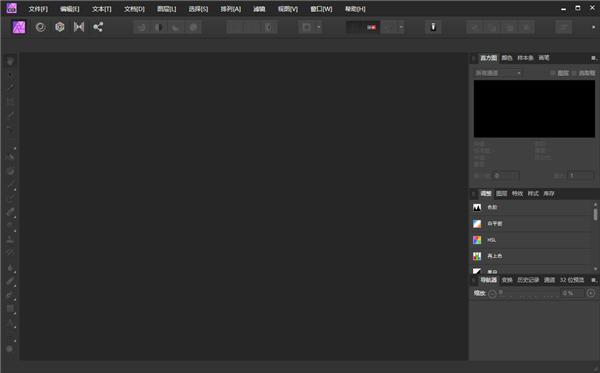
Task: Open the histogram panel options menu
Action: tap(593, 58)
